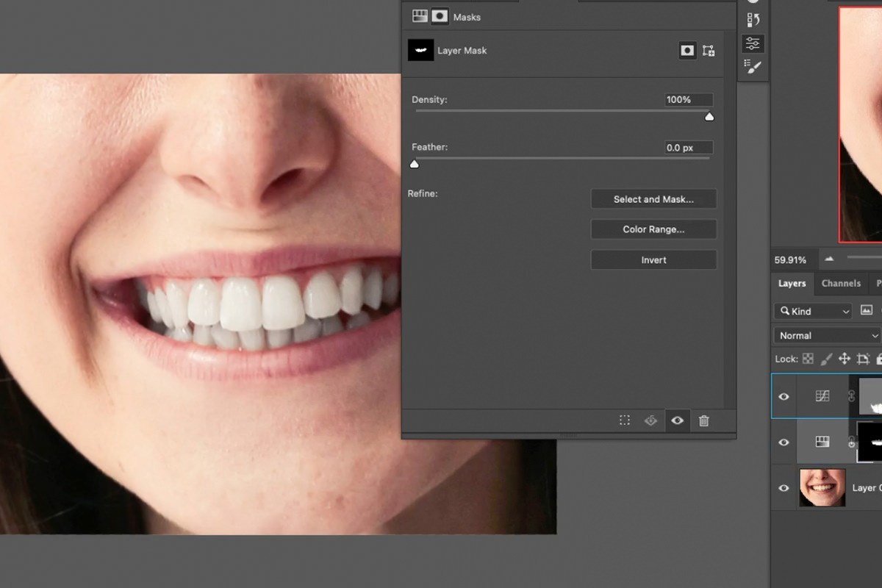The height and width of the screenshot is (588, 882).
Task: Delete mask trash icon
Action: pos(704,420)
